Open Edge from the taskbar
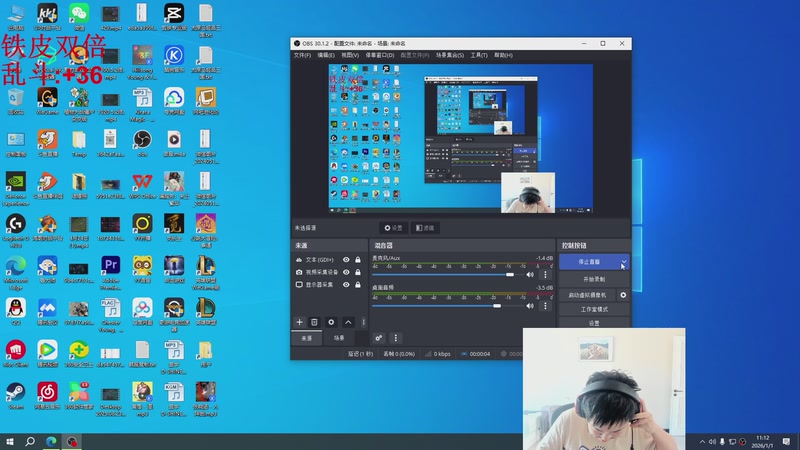The image size is (800, 450). point(51,441)
